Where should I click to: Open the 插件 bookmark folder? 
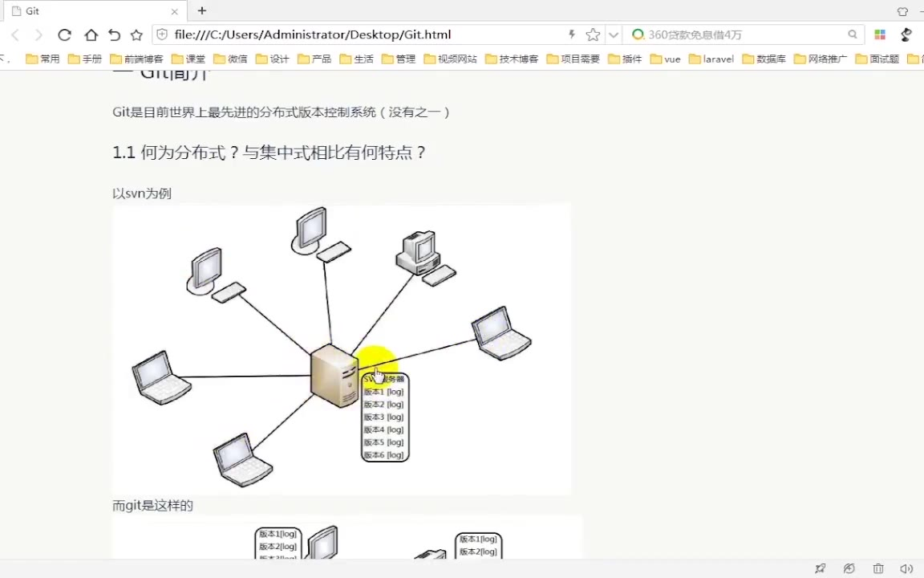[625, 59]
